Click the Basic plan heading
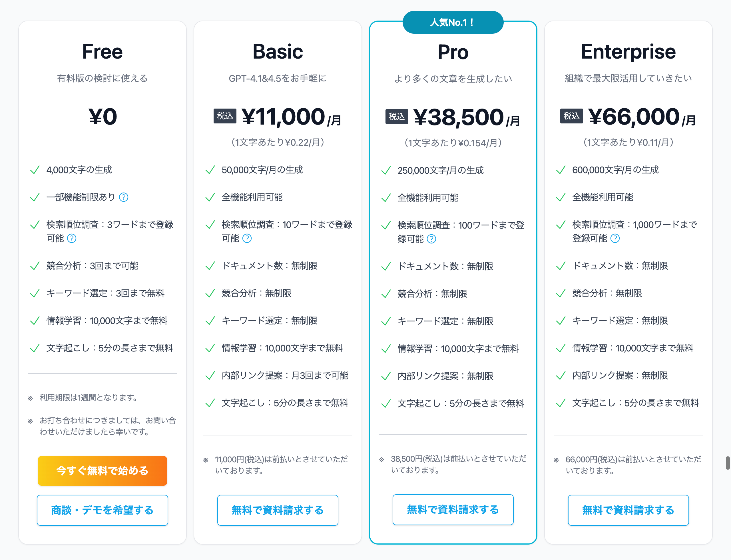Image resolution: width=731 pixels, height=560 pixels. (x=278, y=52)
